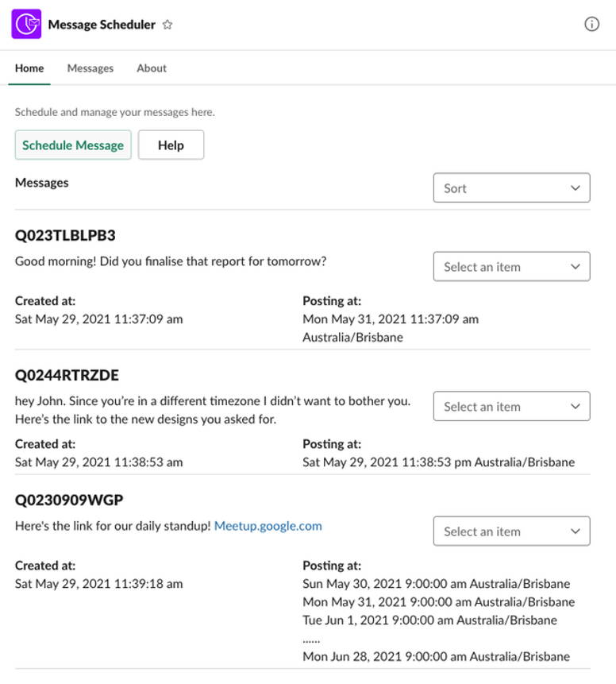
Task: Switch to the Home tab
Action: (x=29, y=68)
